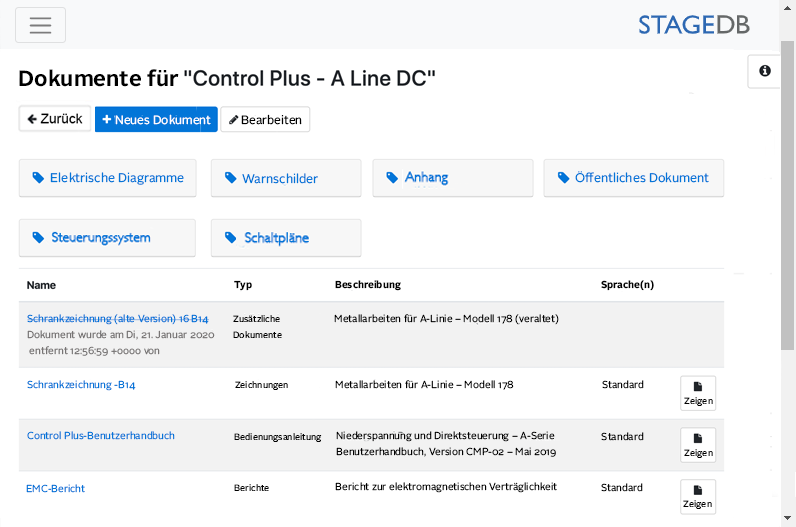
Task: Click the Schaltpläne tag
Action: point(286,238)
